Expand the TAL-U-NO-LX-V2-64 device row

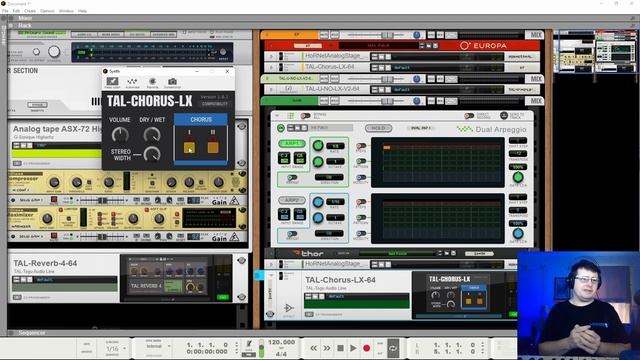tap(271, 89)
